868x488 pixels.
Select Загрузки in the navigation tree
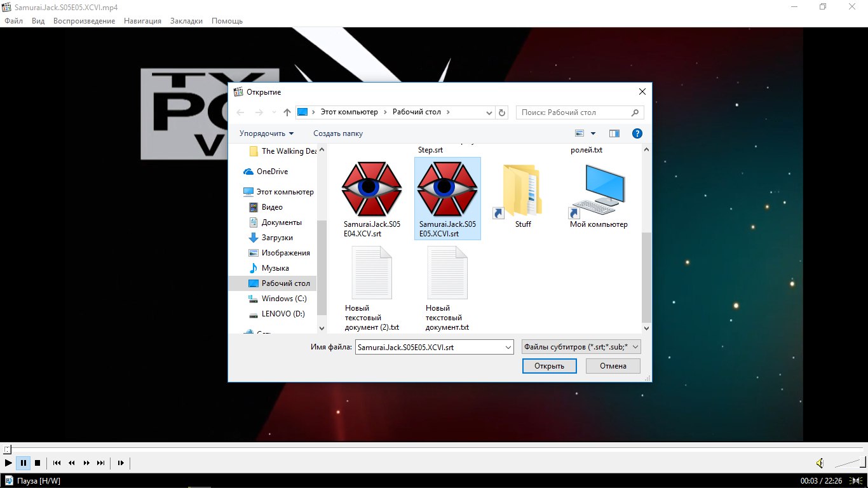tap(277, 238)
